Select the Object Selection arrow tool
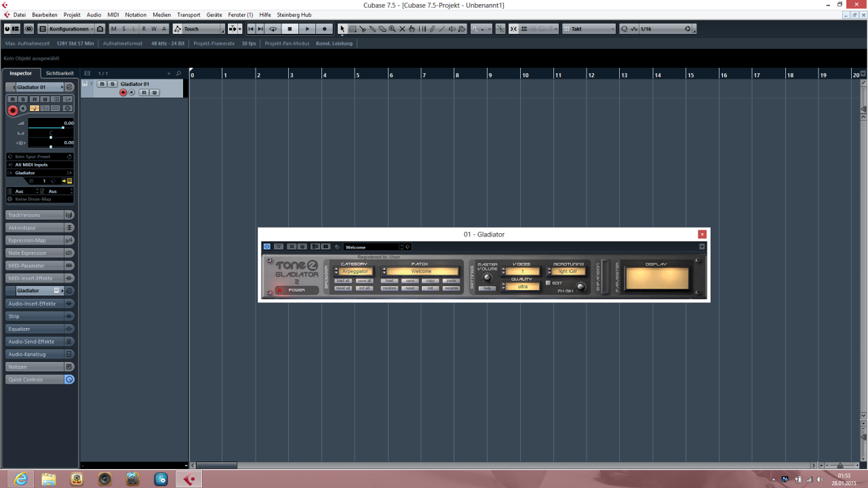The width and height of the screenshot is (868, 488). [x=342, y=29]
